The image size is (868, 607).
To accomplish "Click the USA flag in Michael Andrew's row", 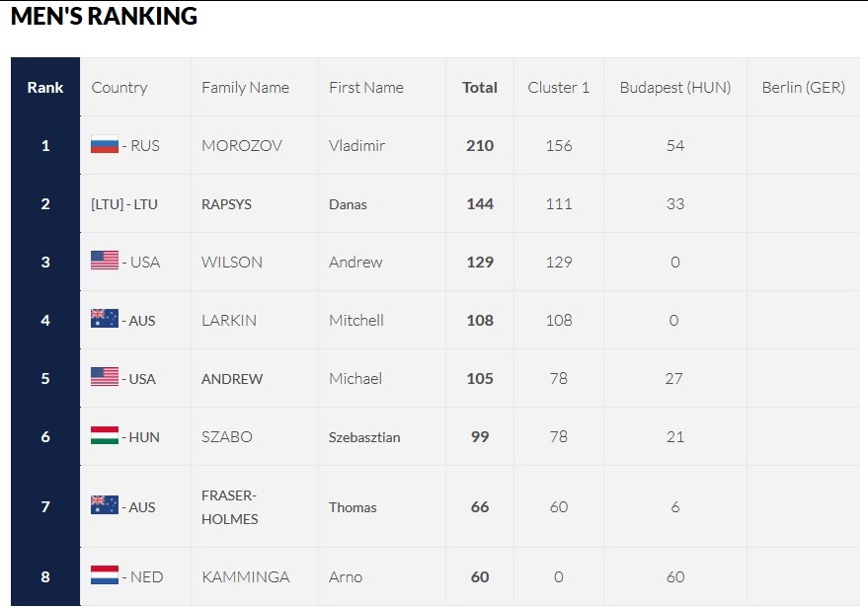I will coord(105,377).
